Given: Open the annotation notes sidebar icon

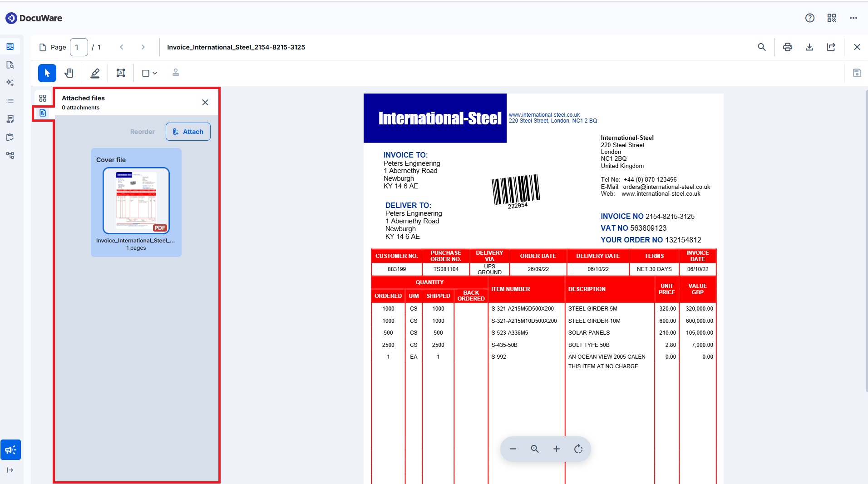Looking at the screenshot, I should pyautogui.click(x=10, y=119).
